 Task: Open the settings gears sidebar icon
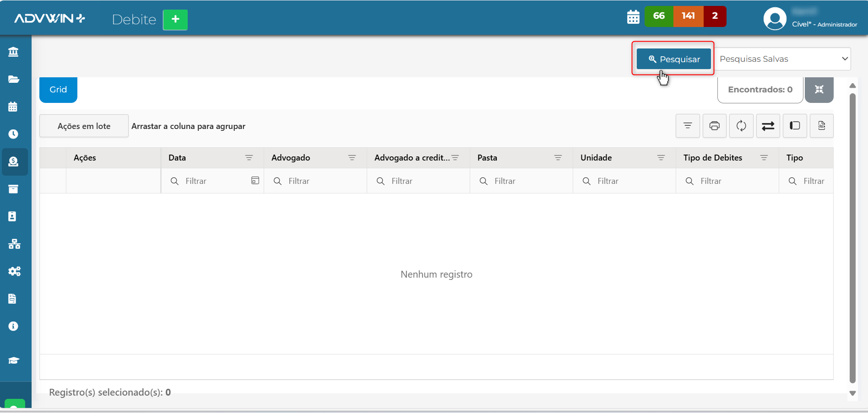click(x=14, y=271)
